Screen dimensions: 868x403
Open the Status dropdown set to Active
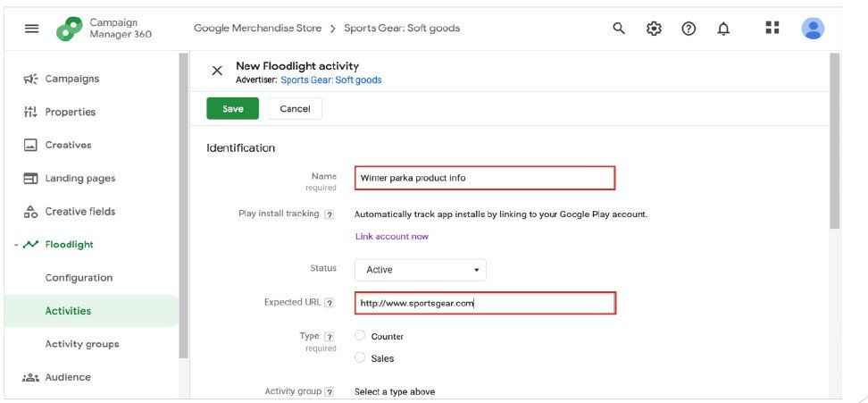point(421,270)
